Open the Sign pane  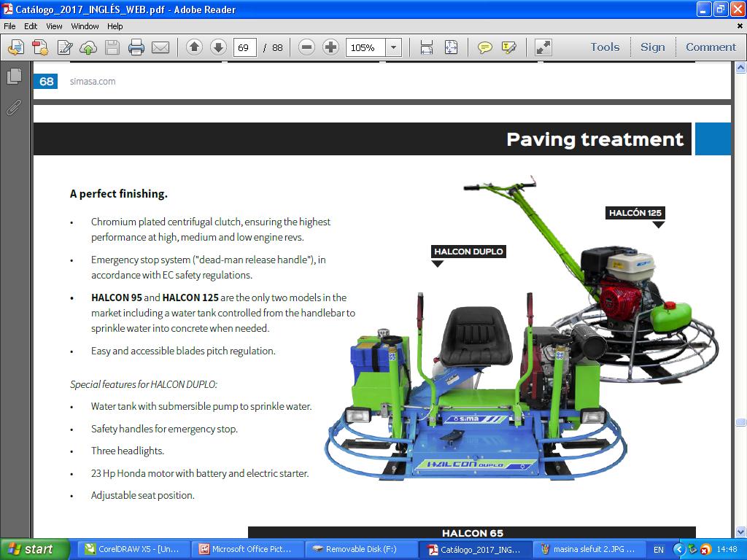[653, 47]
